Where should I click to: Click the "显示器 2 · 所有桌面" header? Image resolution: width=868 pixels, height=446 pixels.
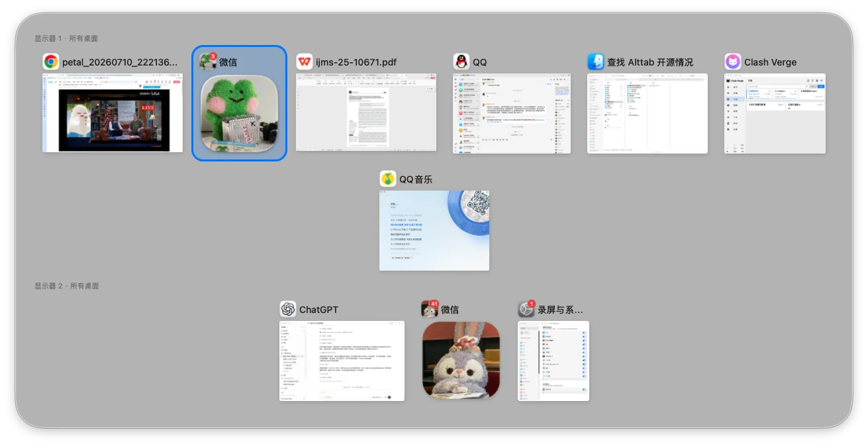66,286
